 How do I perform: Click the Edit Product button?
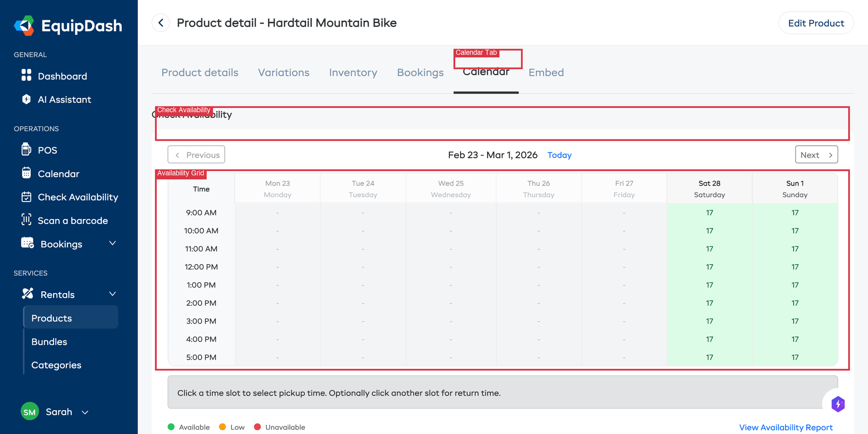[x=816, y=23]
